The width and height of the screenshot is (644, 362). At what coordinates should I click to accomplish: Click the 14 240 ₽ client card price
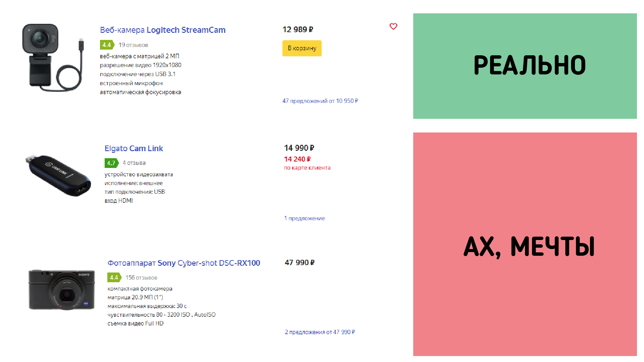pyautogui.click(x=297, y=159)
